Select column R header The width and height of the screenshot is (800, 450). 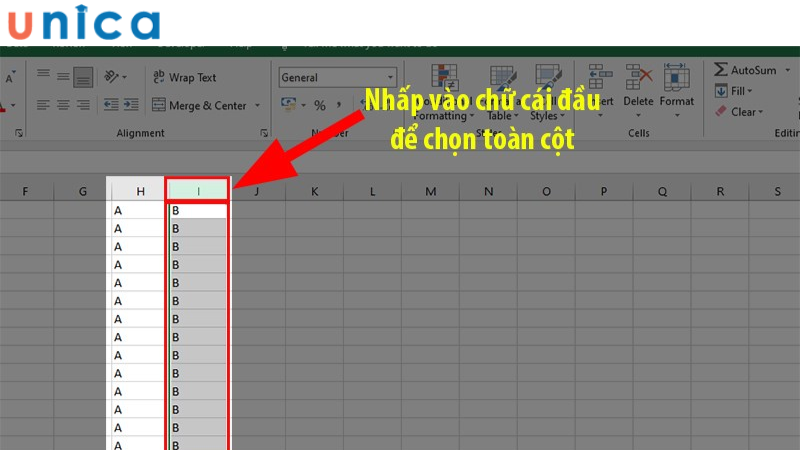(720, 191)
